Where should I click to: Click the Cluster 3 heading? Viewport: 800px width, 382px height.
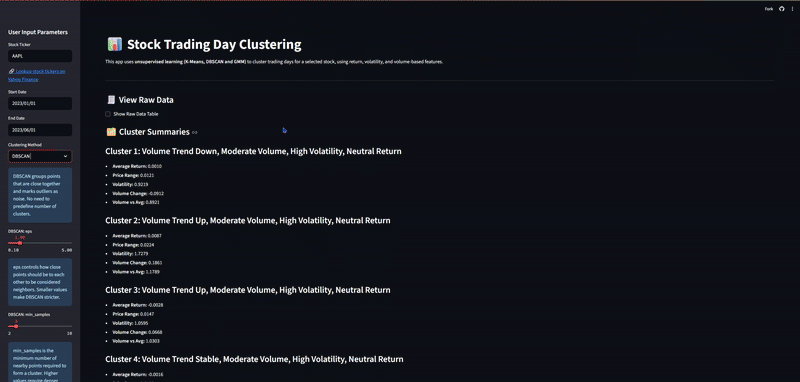248,290
